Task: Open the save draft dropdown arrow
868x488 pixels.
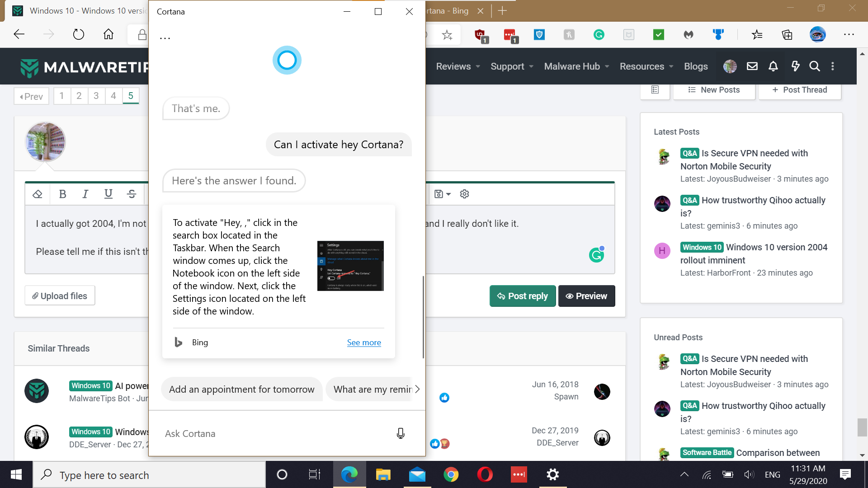Action: click(x=448, y=194)
